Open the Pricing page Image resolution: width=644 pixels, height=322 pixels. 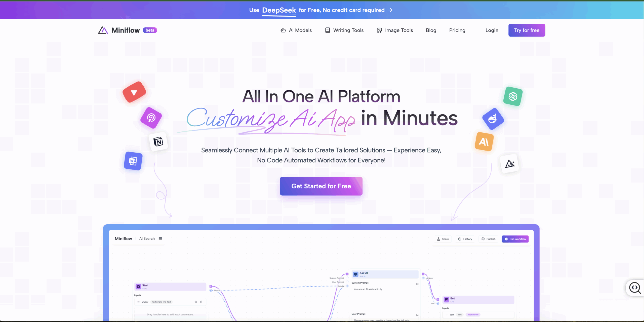pos(457,30)
